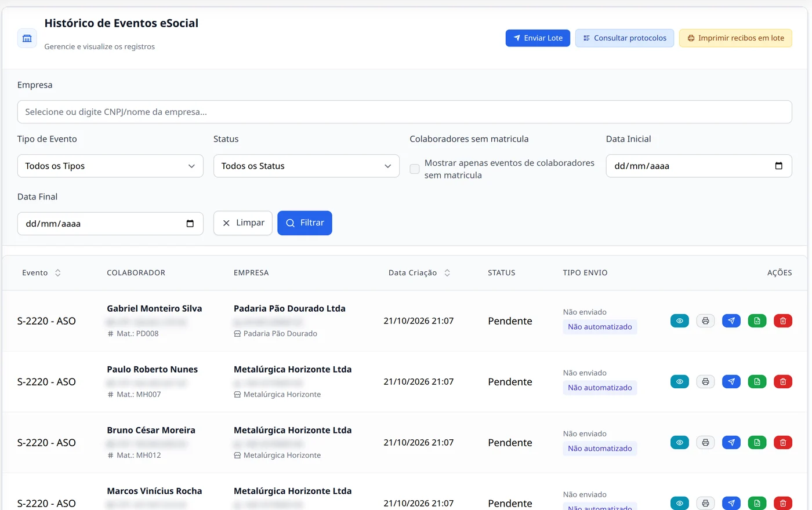Delete the Paulo Roberto Nunes event
812x510 pixels.
[783, 381]
